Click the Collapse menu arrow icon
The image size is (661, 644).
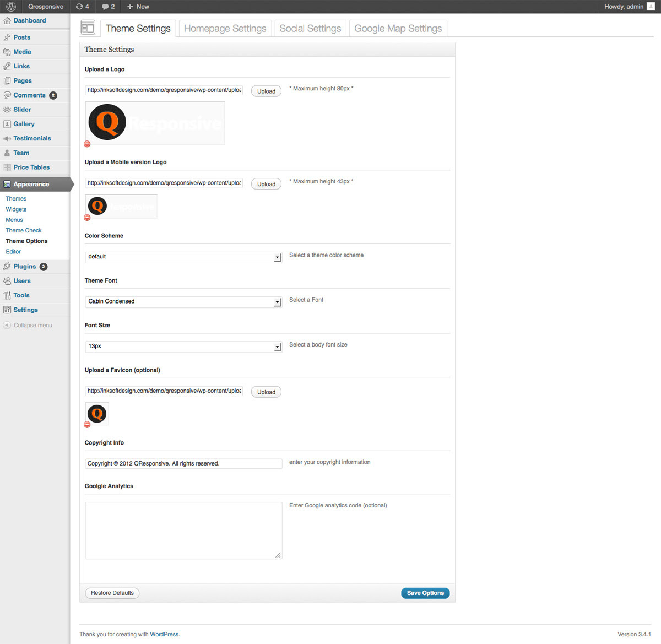7,325
